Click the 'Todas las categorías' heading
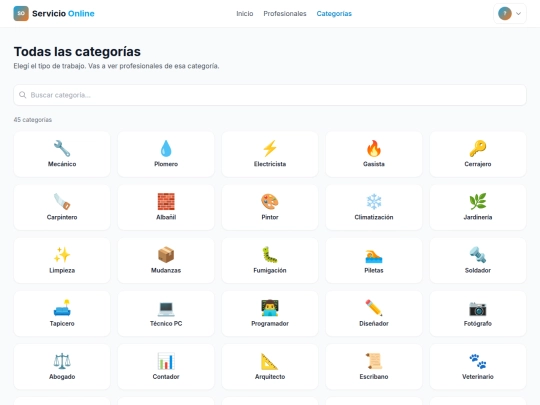The width and height of the screenshot is (540, 405). (77, 52)
